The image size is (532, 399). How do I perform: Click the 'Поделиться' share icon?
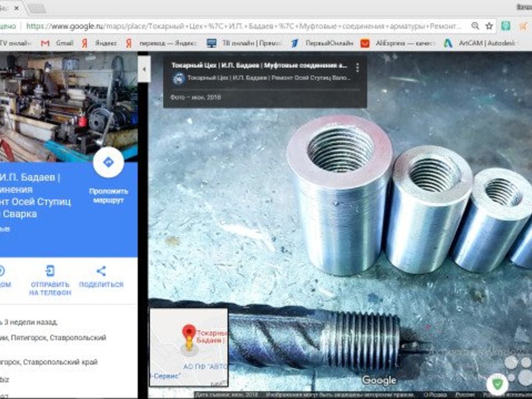101,271
